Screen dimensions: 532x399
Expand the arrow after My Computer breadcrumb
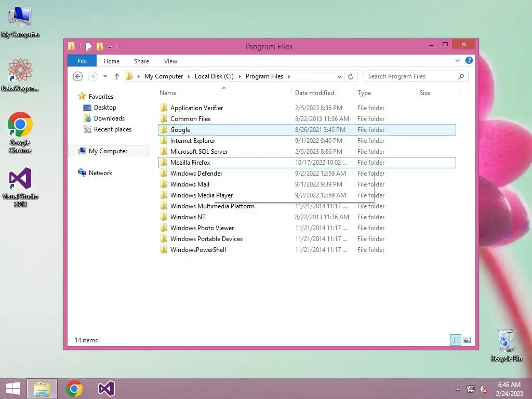click(189, 76)
